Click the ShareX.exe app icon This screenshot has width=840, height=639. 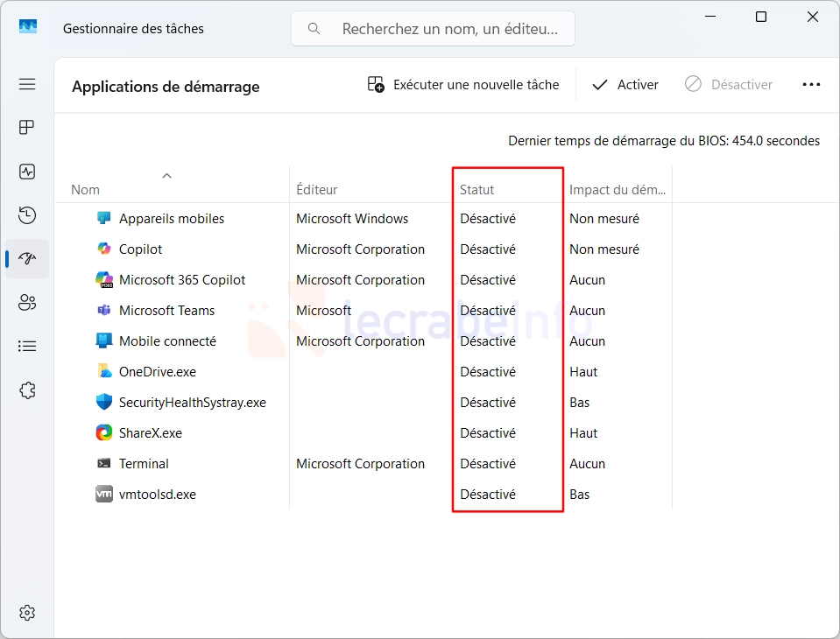(x=104, y=432)
